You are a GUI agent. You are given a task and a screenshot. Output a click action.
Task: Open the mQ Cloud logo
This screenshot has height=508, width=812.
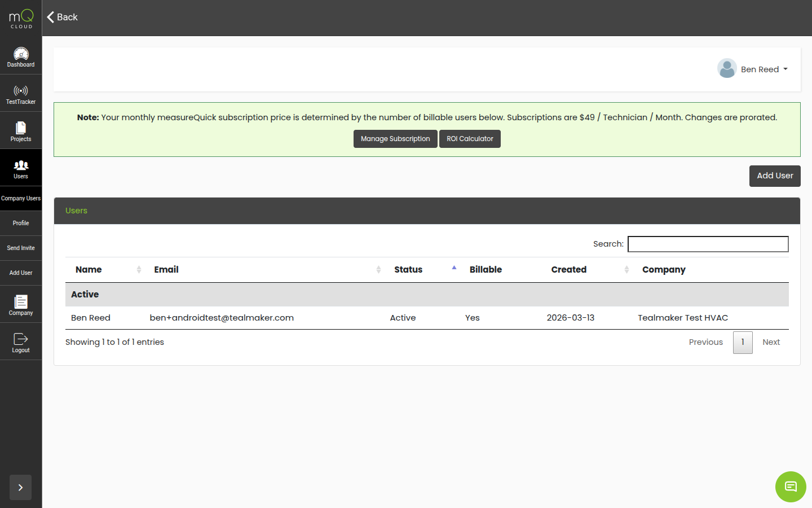(x=21, y=17)
